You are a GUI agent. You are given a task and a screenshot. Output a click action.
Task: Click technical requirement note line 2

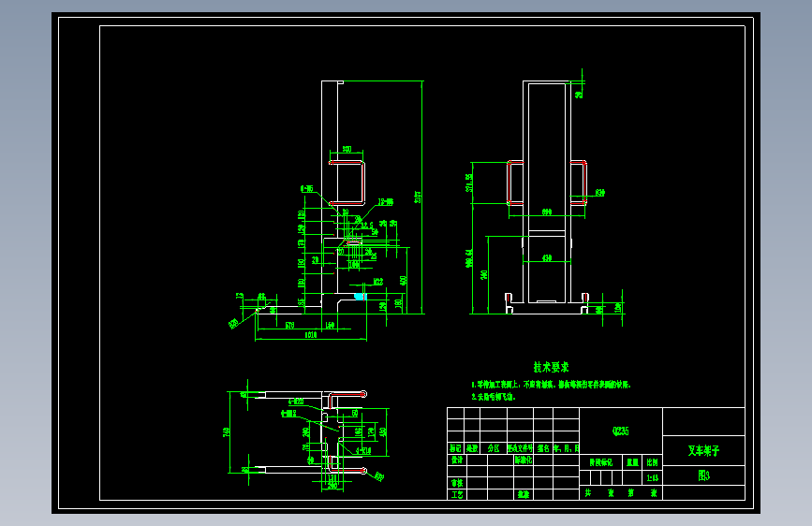click(494, 397)
